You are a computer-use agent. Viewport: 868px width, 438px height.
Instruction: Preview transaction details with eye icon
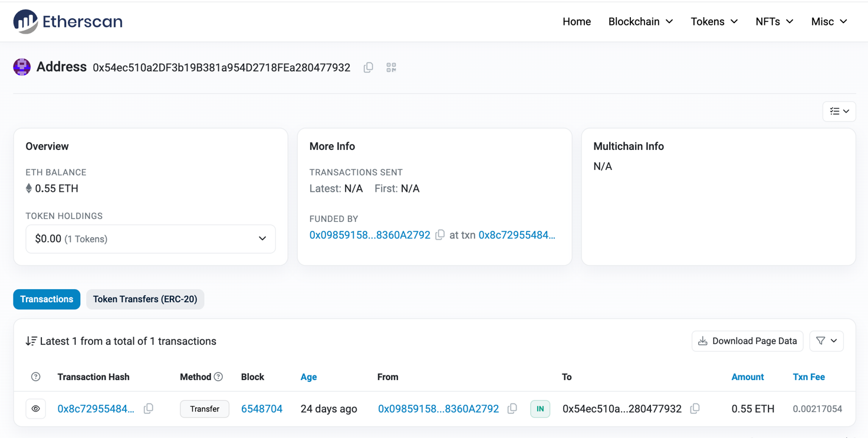[36, 408]
